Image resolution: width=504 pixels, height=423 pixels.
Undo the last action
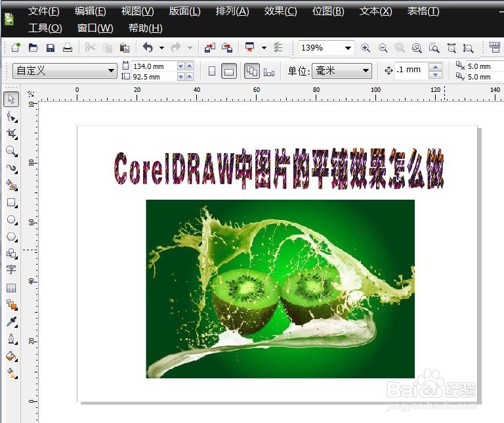tap(148, 47)
